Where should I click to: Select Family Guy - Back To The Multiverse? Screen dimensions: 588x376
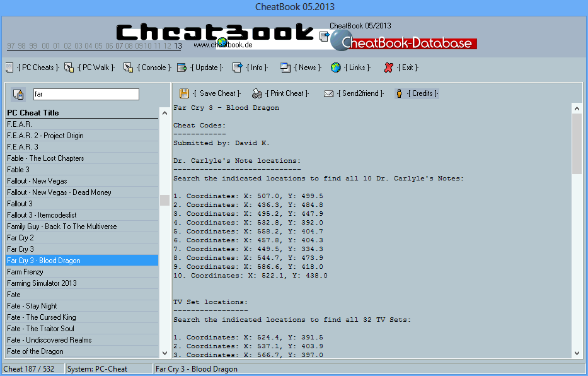click(82, 226)
